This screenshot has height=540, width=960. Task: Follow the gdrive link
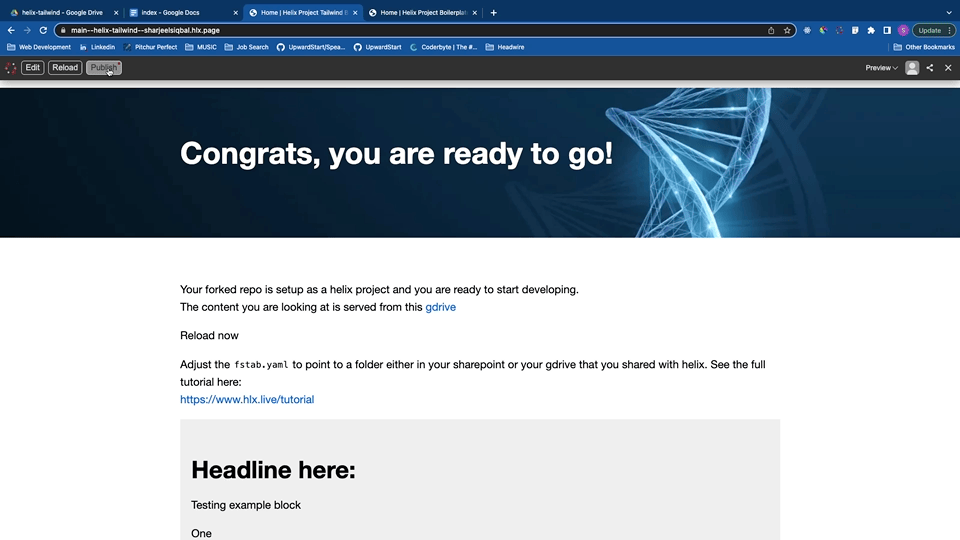coord(440,307)
